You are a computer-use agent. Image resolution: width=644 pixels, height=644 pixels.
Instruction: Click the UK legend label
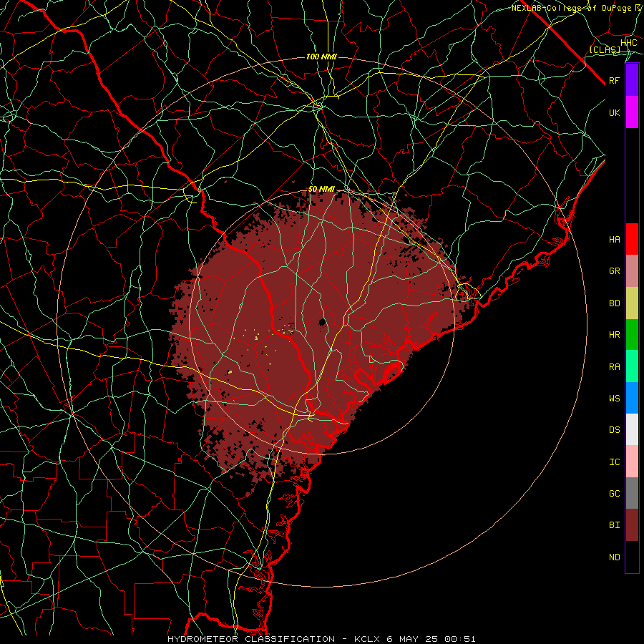(615, 112)
